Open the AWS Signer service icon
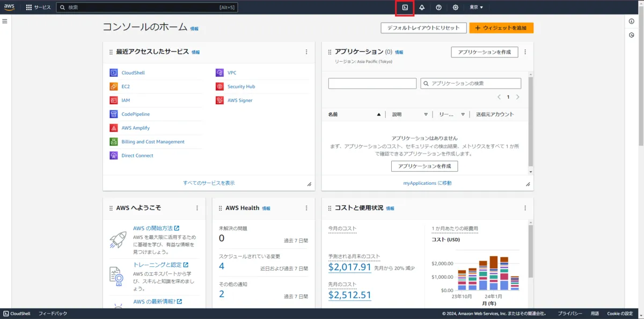644x319 pixels. pos(219,100)
